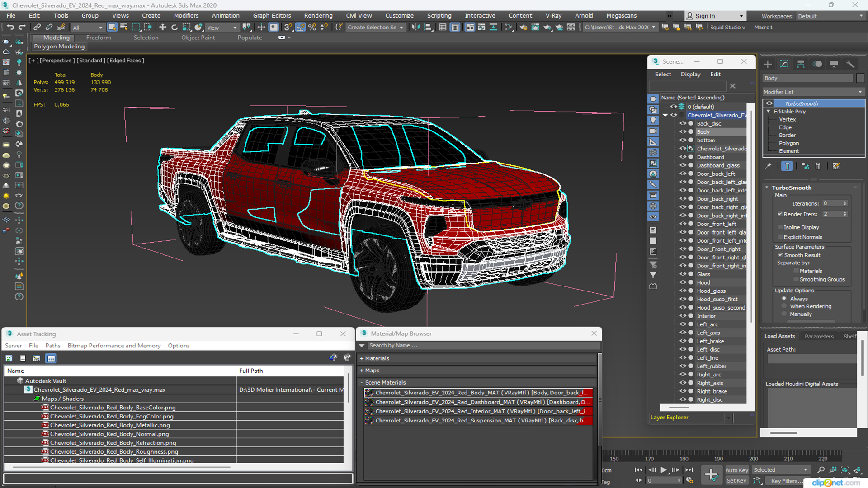
Task: Click Play Animation button
Action: coord(664,470)
